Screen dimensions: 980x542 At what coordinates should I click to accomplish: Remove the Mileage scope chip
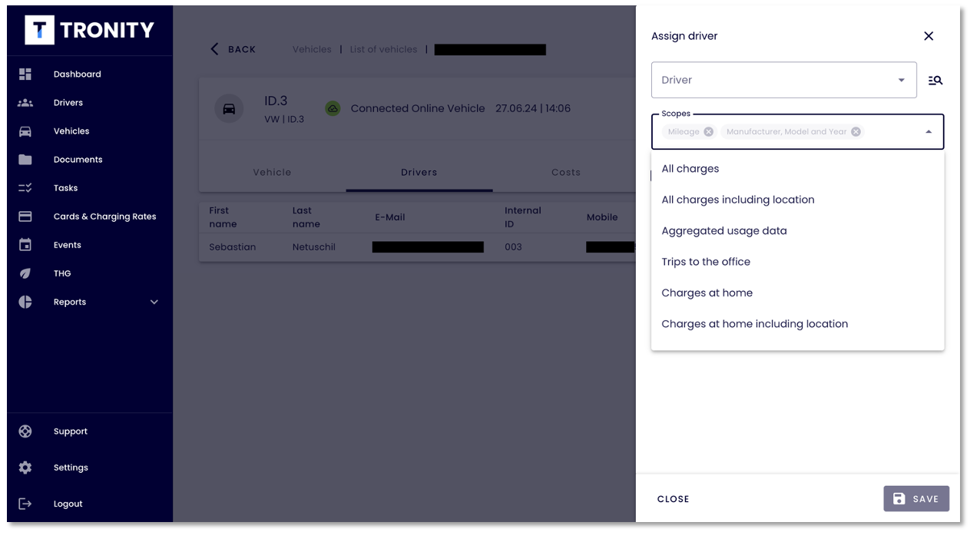tap(708, 131)
